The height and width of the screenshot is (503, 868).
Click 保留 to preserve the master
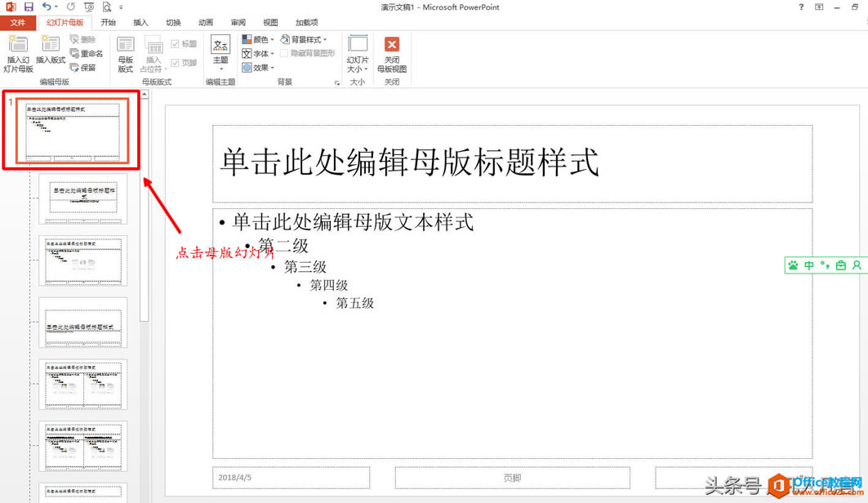point(83,68)
